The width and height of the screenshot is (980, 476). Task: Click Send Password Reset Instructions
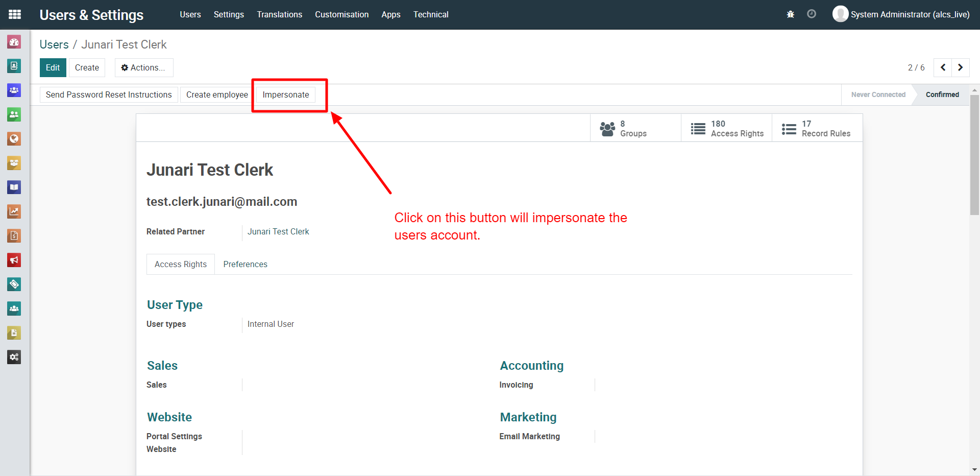[109, 94]
